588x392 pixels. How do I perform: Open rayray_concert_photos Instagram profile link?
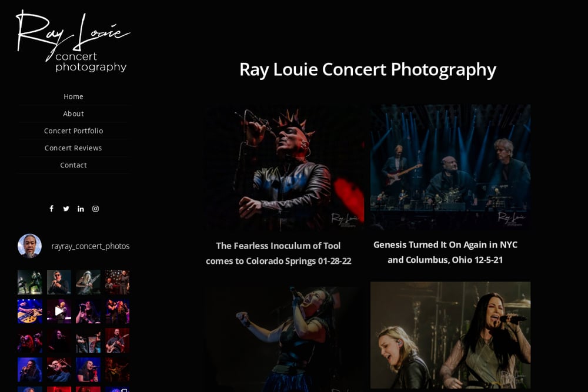tap(91, 246)
